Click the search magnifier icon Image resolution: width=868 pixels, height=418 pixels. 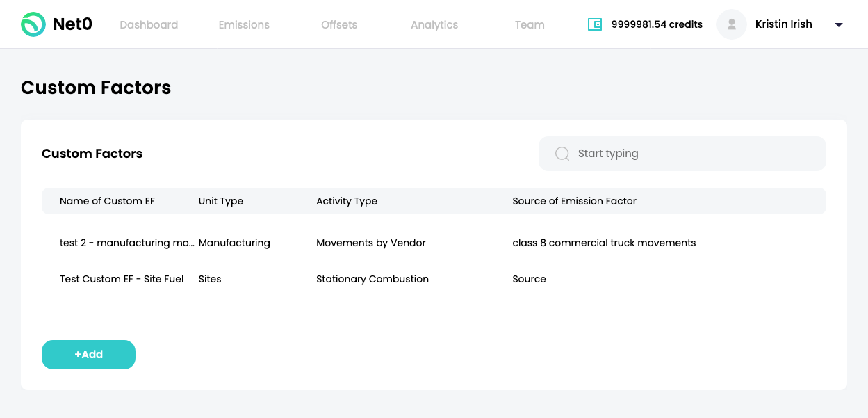[562, 154]
